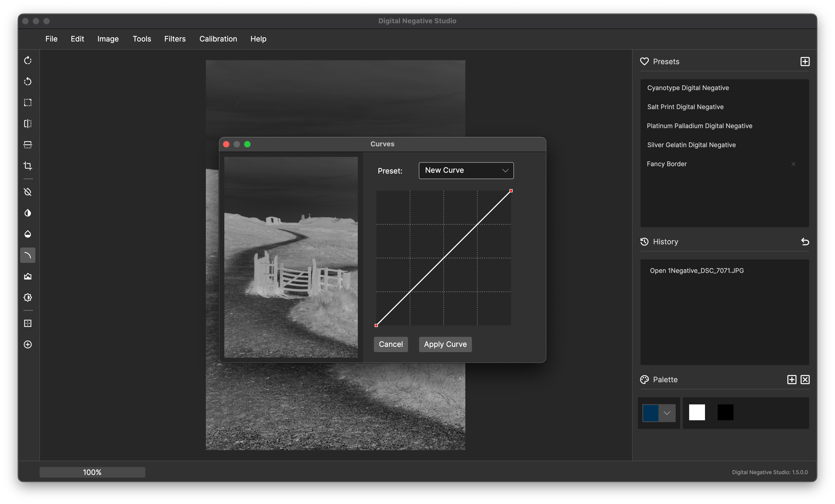Apply the curve in the Curves dialog
This screenshot has width=835, height=504.
click(445, 344)
